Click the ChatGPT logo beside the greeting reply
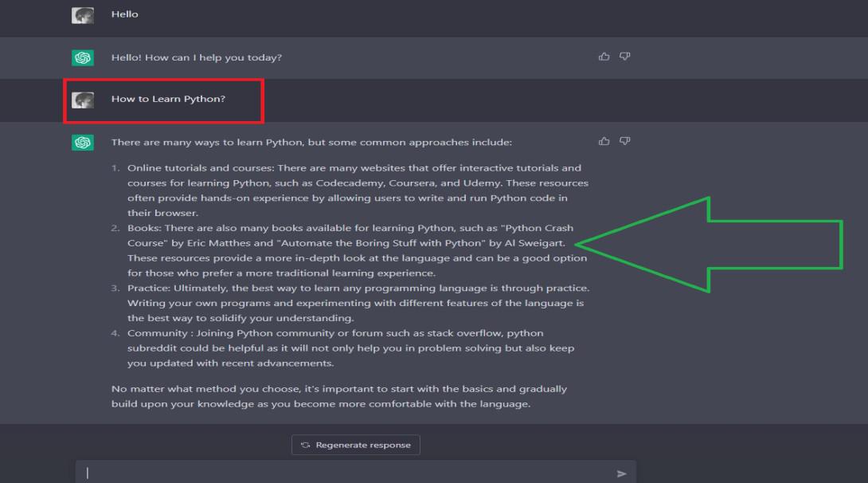Screen dimensions: 868x483 (x=83, y=57)
